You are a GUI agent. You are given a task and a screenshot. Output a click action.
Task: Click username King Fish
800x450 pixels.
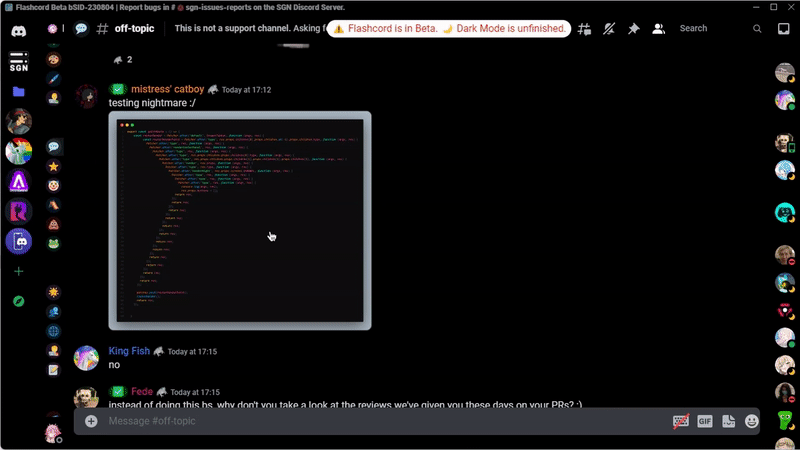point(129,351)
